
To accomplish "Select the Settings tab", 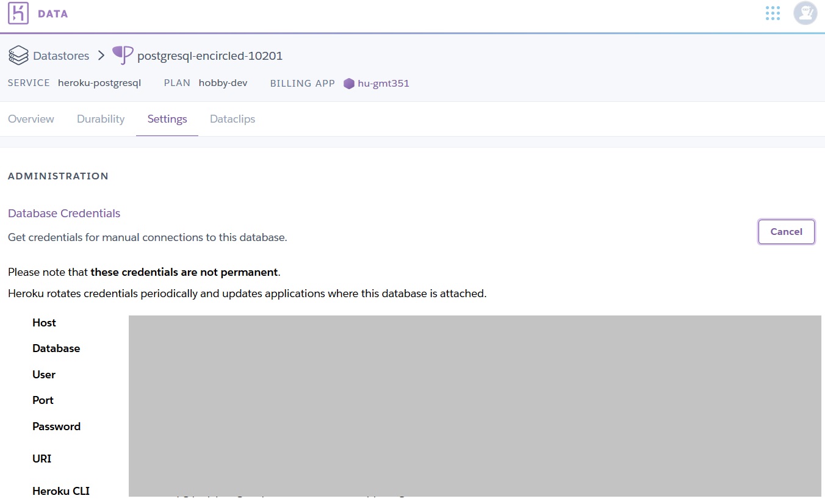I will click(x=167, y=119).
